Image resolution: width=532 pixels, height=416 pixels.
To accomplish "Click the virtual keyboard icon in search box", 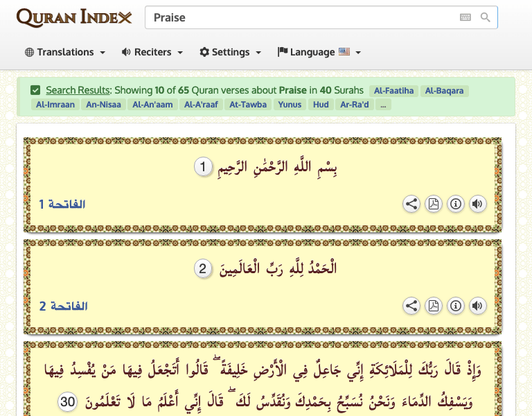I will coord(465,17).
